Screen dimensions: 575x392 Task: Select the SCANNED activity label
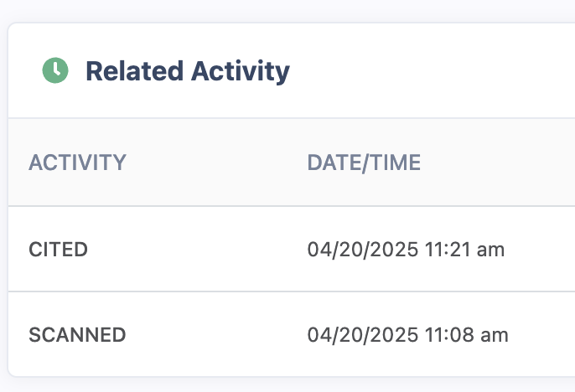click(77, 335)
